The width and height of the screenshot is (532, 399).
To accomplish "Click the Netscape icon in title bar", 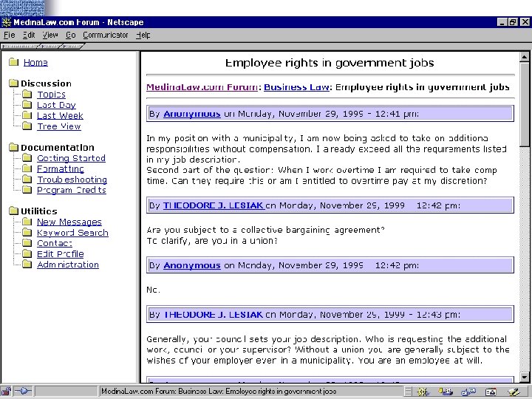I will (7, 22).
